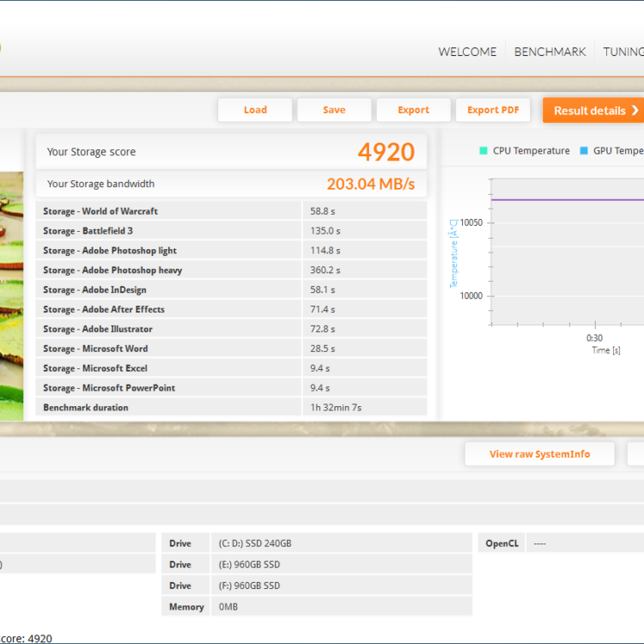This screenshot has width=644, height=644.
Task: Open the WELCOME tab
Action: (467, 52)
